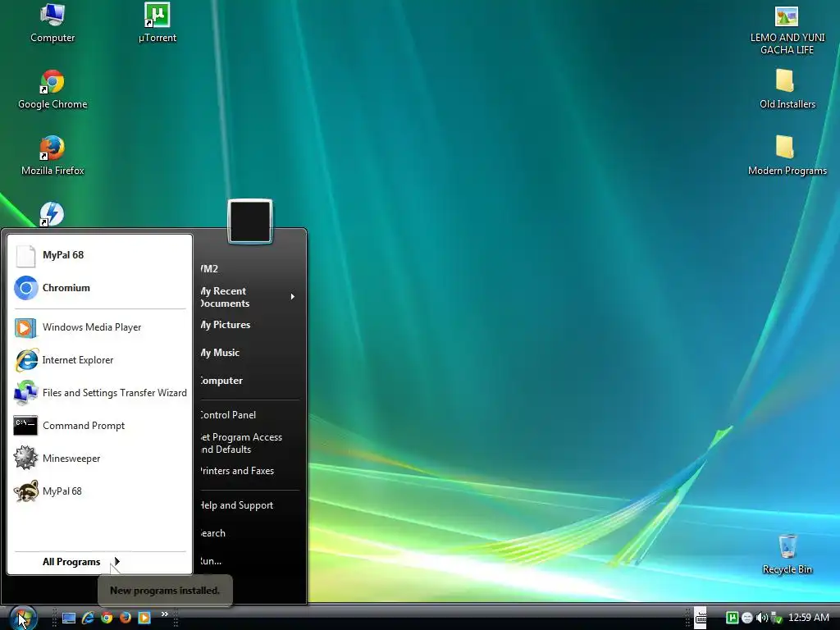Launch the µTorrent desktop shortcut
The image size is (840, 630).
pyautogui.click(x=157, y=24)
